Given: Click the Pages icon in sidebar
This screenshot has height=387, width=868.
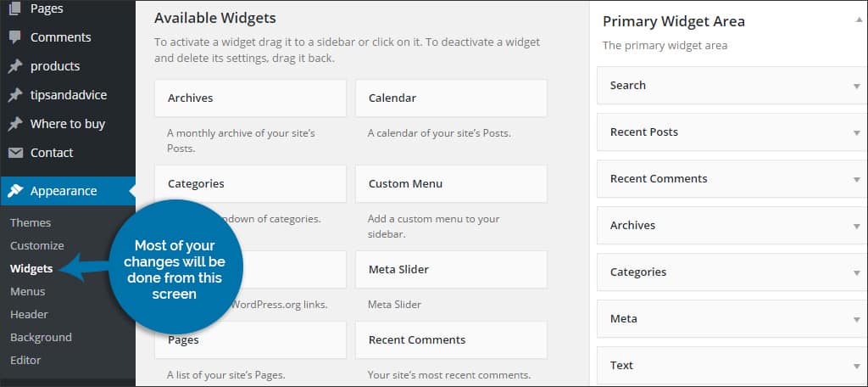Looking at the screenshot, I should pyautogui.click(x=15, y=8).
